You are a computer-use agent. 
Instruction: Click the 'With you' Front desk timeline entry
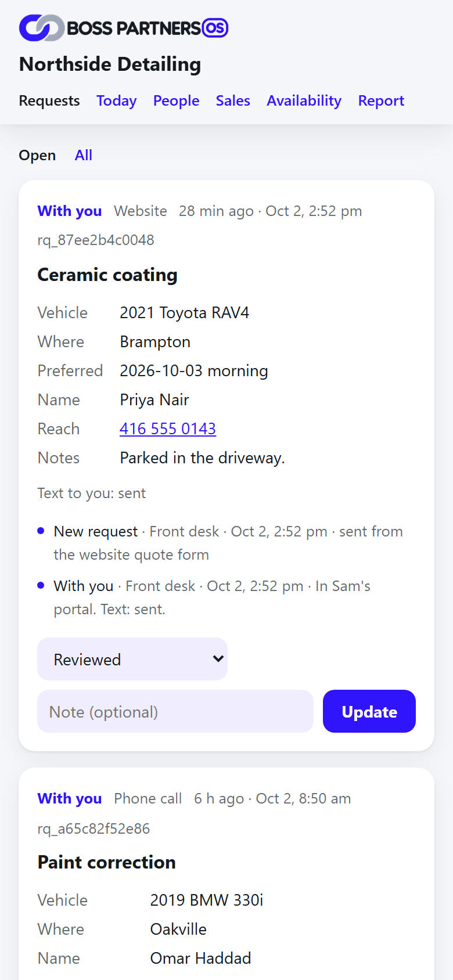(x=227, y=597)
